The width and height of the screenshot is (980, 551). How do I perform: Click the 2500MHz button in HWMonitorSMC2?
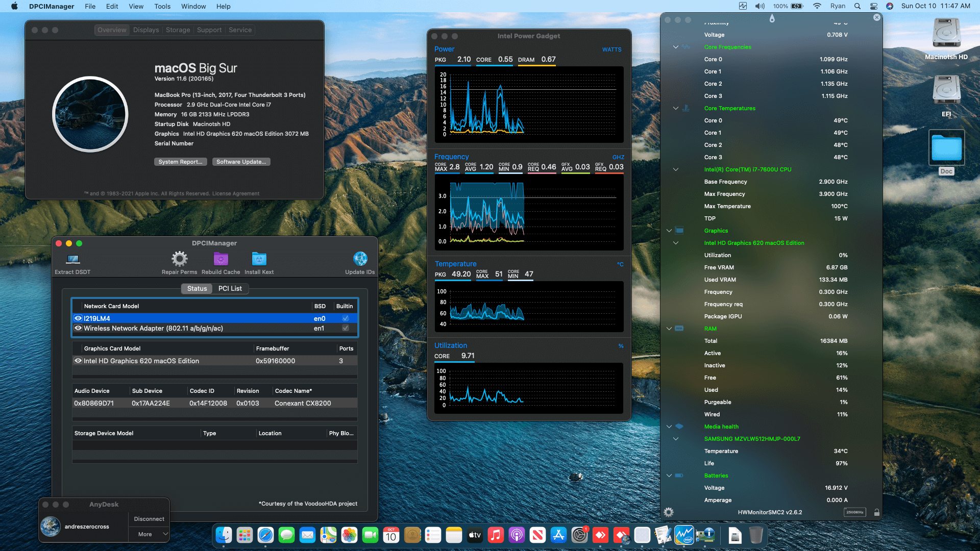click(855, 512)
